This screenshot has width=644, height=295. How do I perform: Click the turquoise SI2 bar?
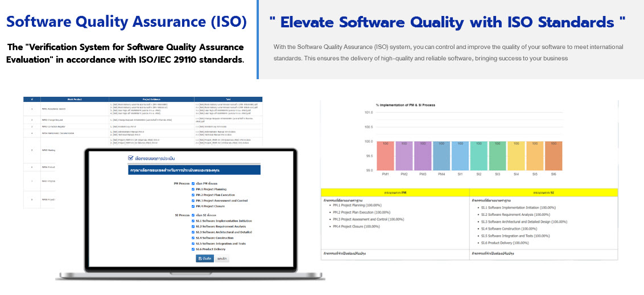click(x=479, y=155)
